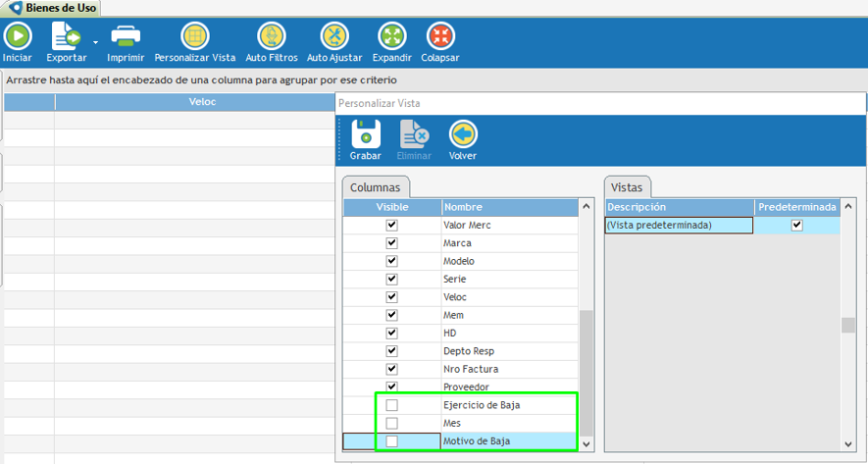Toggle Predeterminada checkbox for default view

coord(797,226)
